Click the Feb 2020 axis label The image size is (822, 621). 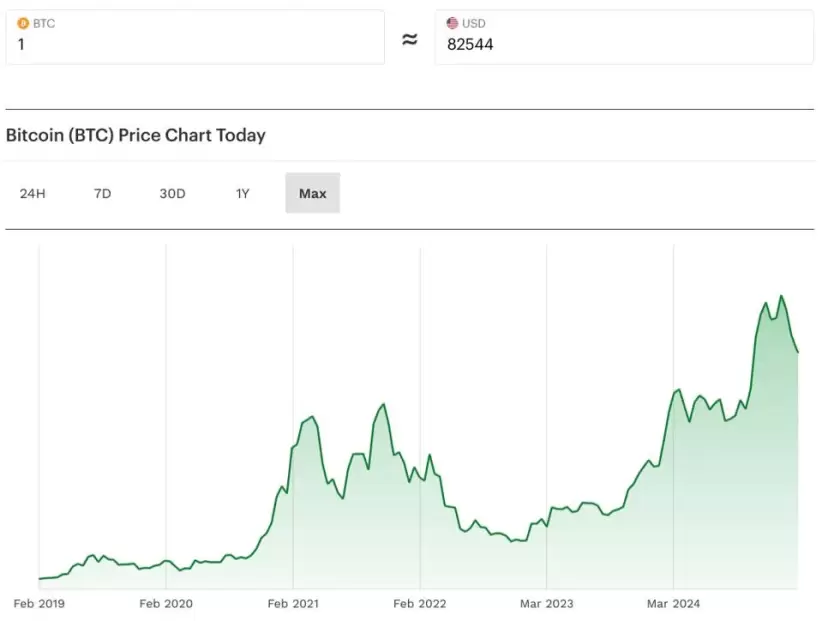click(166, 604)
